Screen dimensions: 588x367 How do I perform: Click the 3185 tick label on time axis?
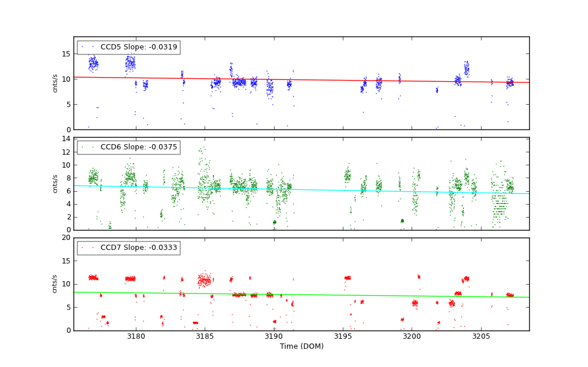point(205,336)
